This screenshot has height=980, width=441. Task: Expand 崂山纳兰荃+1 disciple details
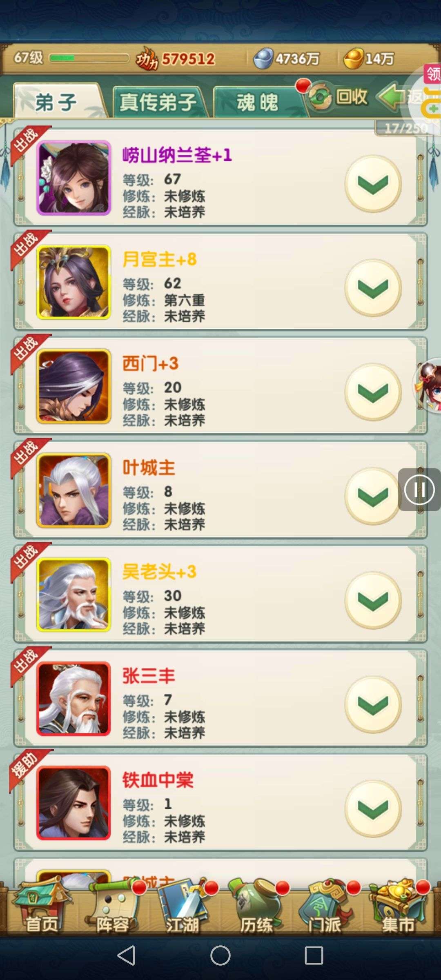[x=373, y=184]
